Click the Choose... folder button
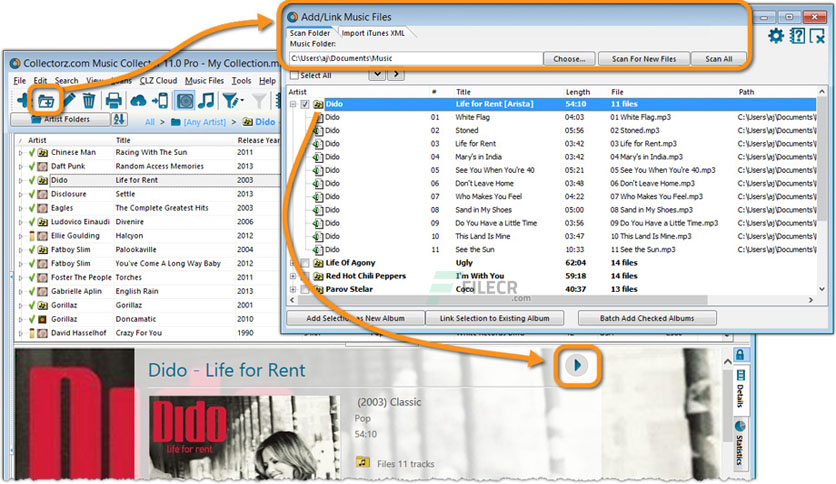The image size is (836, 484). pos(569,59)
